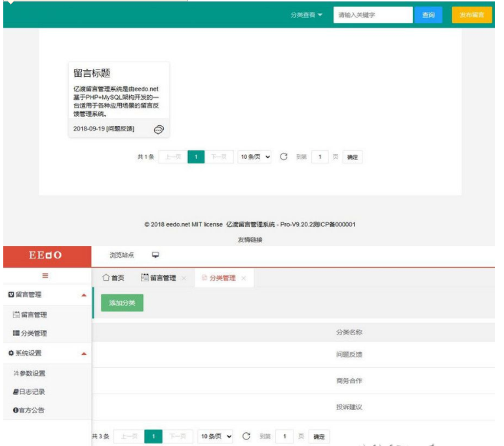
Task: Click the comment bubble icon on message card
Action: click(159, 130)
